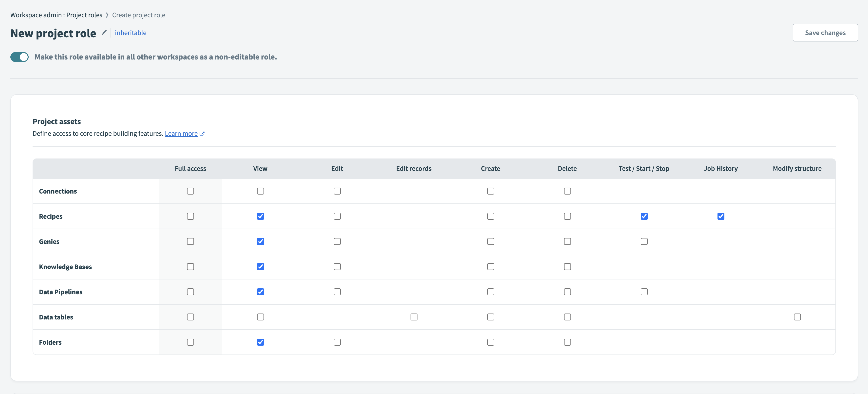Check Full access for Folders
The image size is (868, 394).
point(190,342)
